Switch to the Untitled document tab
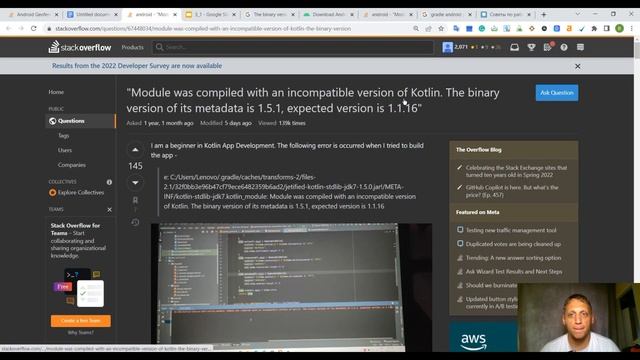This screenshot has width=640, height=360. pos(92,14)
